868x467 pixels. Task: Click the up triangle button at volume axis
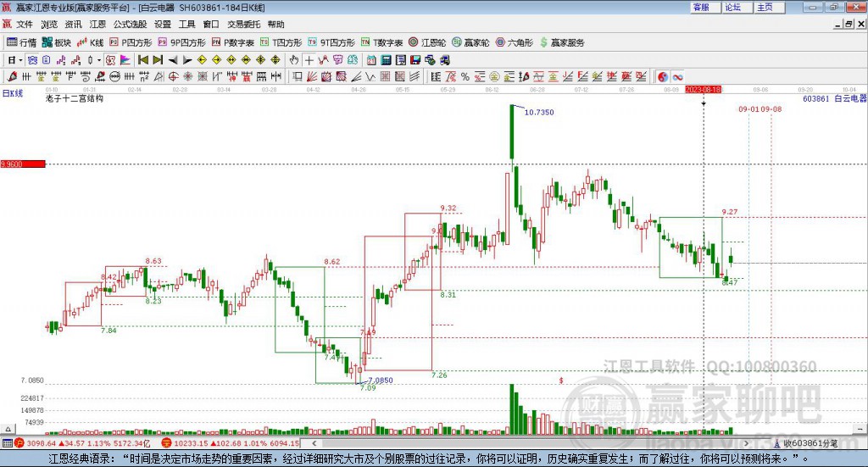[x=8, y=429]
